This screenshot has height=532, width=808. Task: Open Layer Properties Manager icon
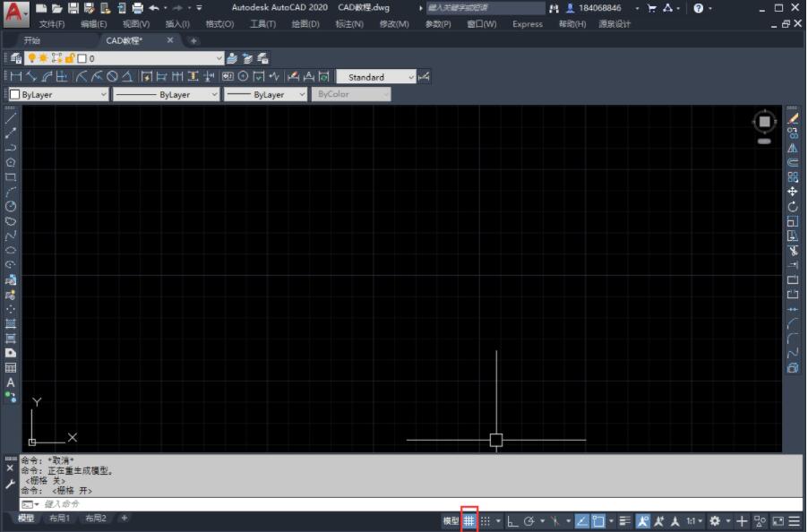click(x=15, y=58)
